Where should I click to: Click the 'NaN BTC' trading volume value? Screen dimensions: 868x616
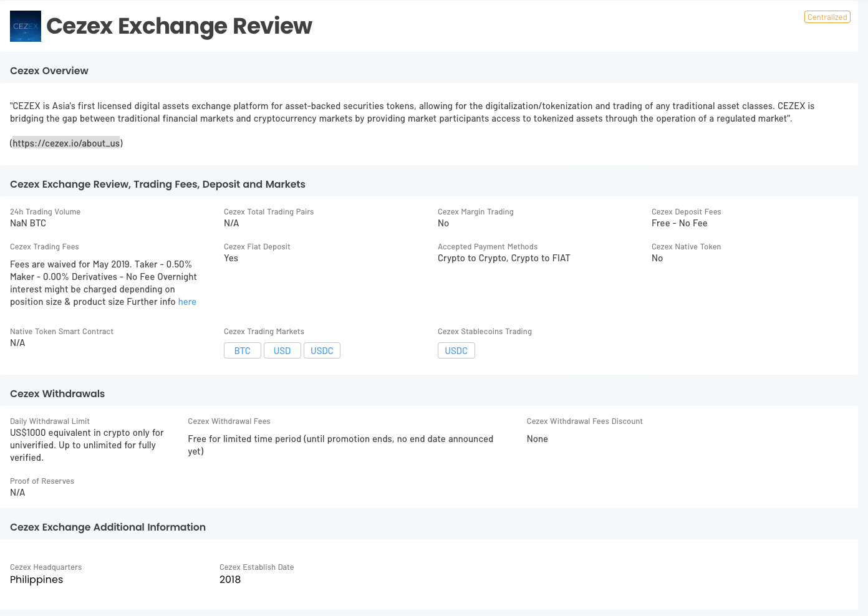28,223
